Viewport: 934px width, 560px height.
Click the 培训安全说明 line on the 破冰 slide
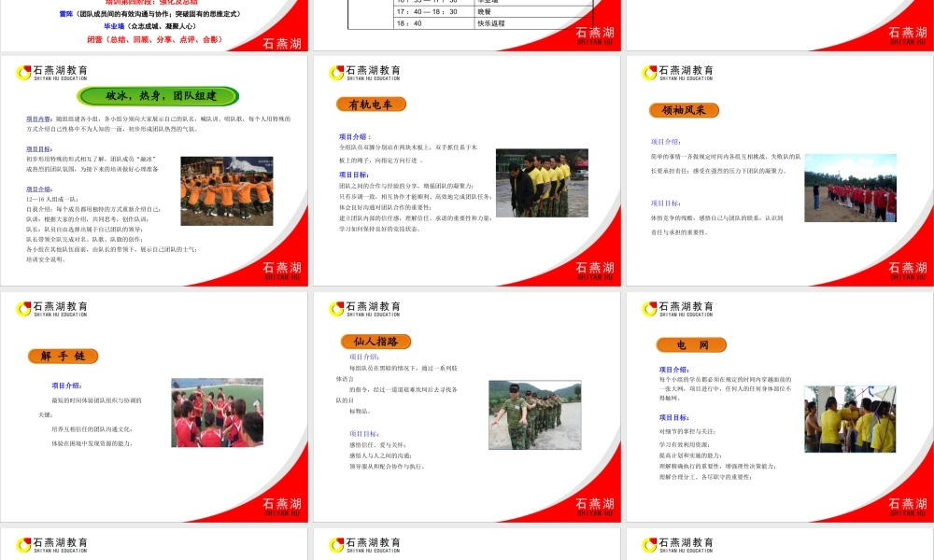point(46,259)
